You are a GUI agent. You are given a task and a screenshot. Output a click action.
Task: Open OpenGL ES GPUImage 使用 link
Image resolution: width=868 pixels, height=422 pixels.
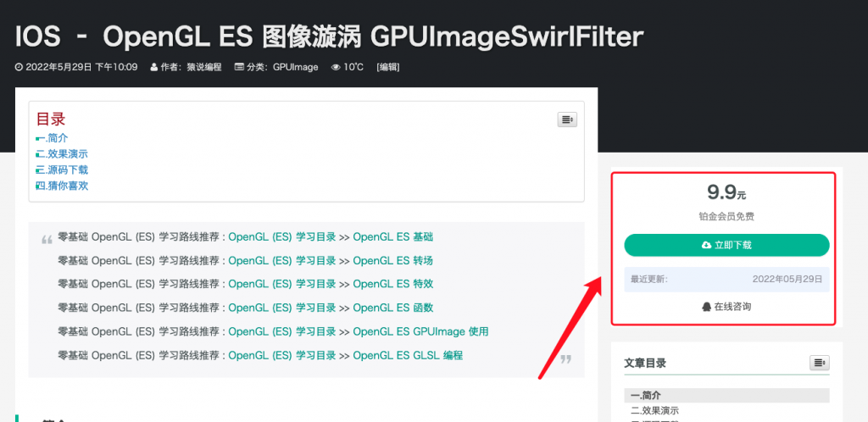point(420,332)
